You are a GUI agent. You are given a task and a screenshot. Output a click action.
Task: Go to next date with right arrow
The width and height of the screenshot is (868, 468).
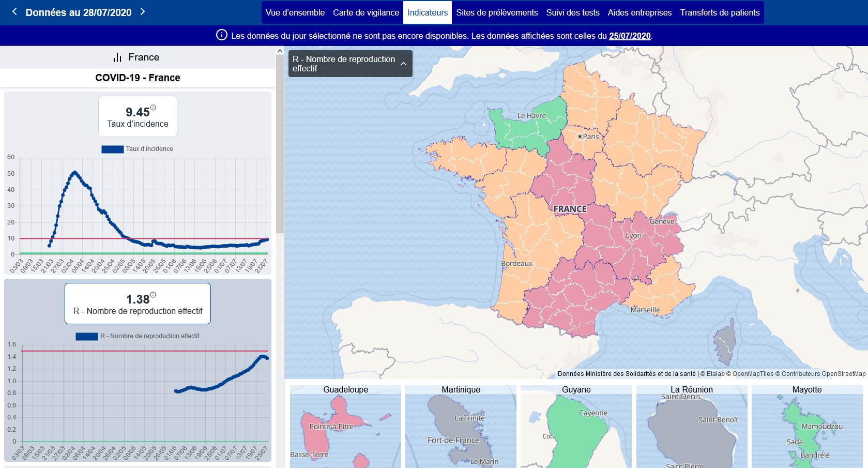(143, 11)
